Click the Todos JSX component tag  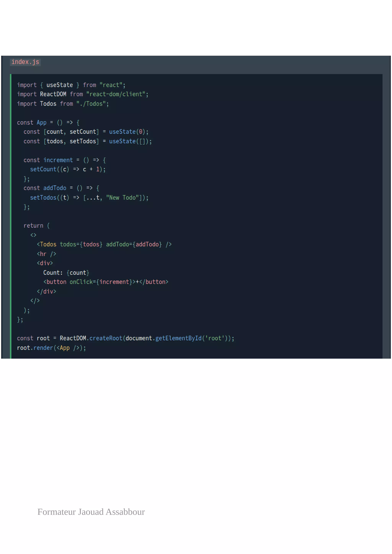coord(48,244)
